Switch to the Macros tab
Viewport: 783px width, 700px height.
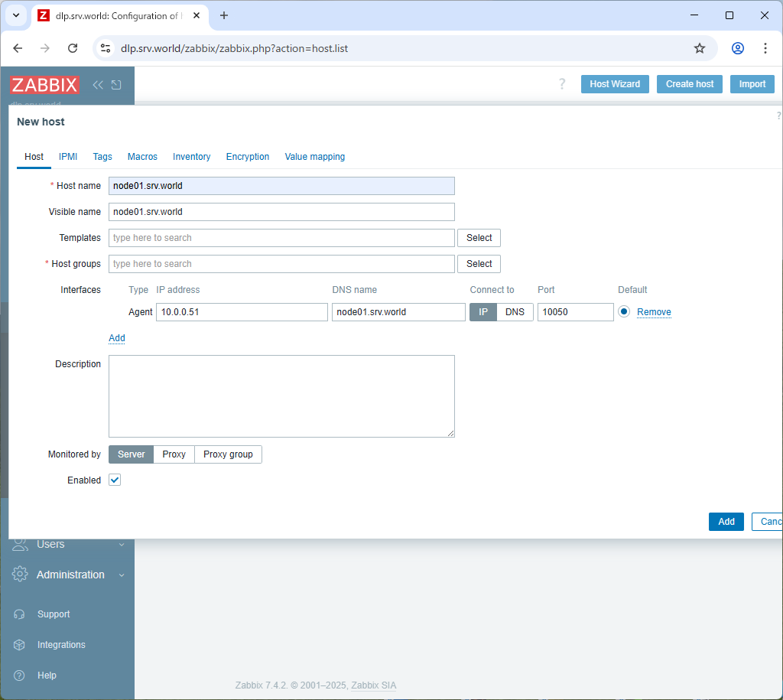[x=142, y=157]
